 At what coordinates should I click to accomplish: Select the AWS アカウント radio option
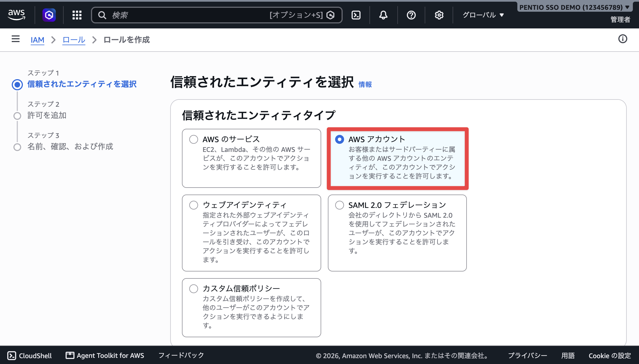coord(340,139)
